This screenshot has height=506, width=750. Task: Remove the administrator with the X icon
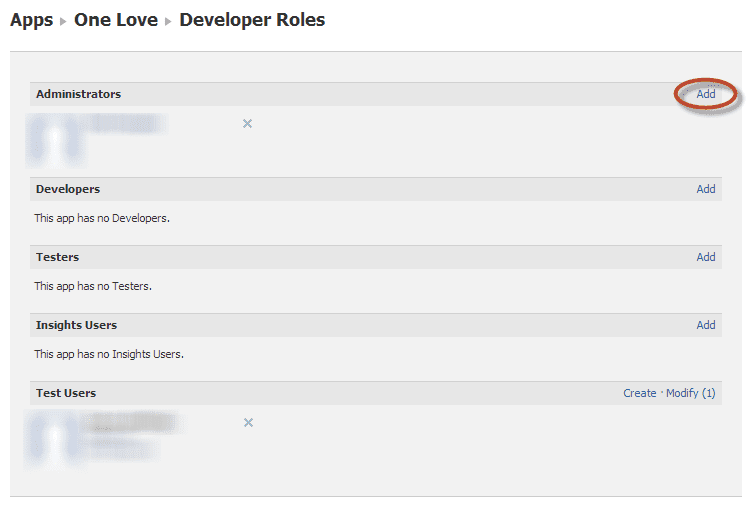(248, 124)
